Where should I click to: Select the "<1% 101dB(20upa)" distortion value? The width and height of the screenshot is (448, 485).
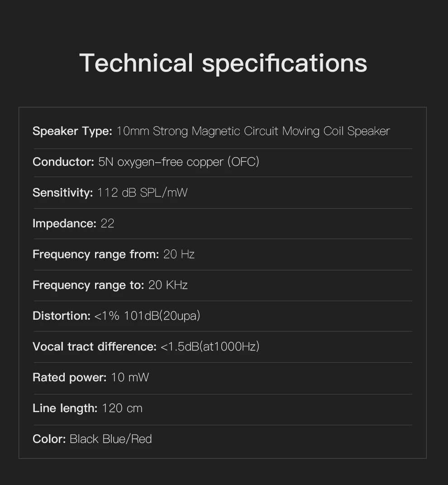[147, 316]
